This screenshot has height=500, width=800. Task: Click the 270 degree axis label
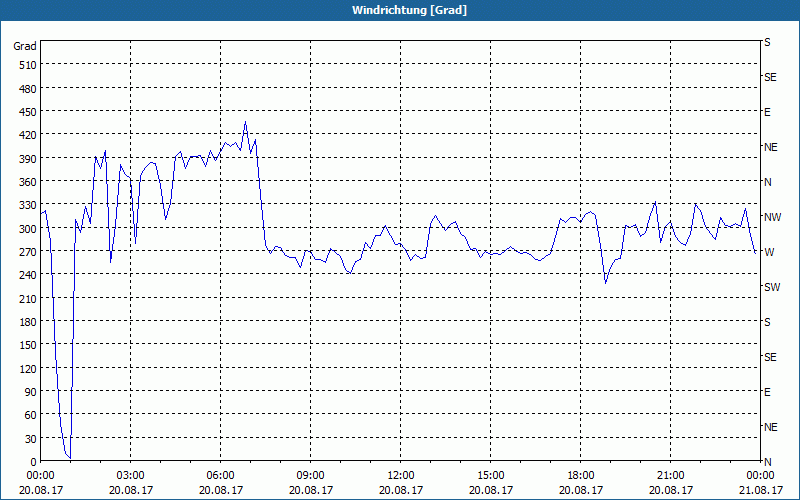(x=28, y=252)
